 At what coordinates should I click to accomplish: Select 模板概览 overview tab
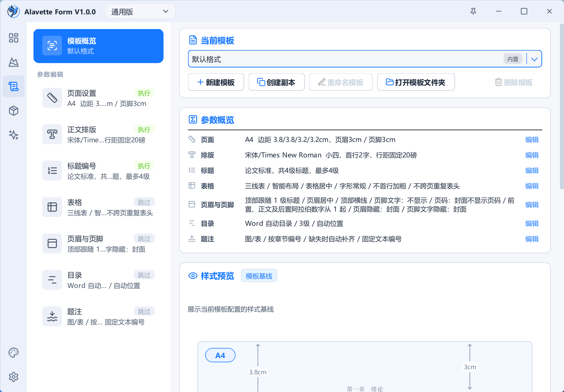click(x=98, y=46)
